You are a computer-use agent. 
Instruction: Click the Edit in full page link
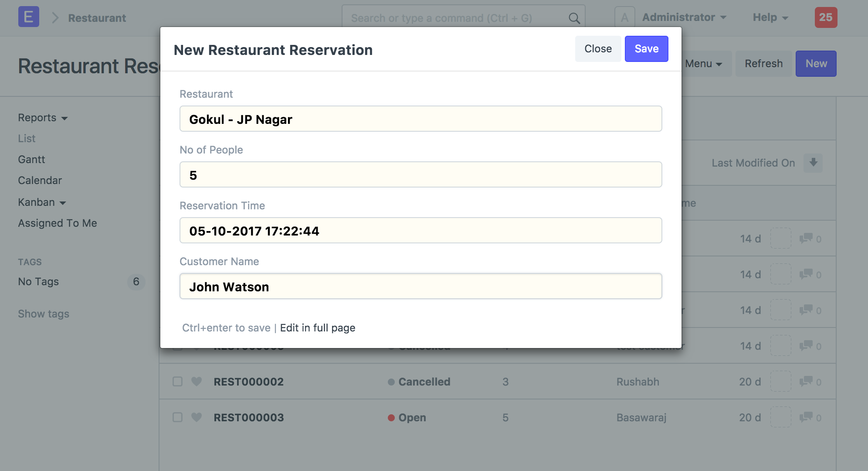pyautogui.click(x=317, y=328)
